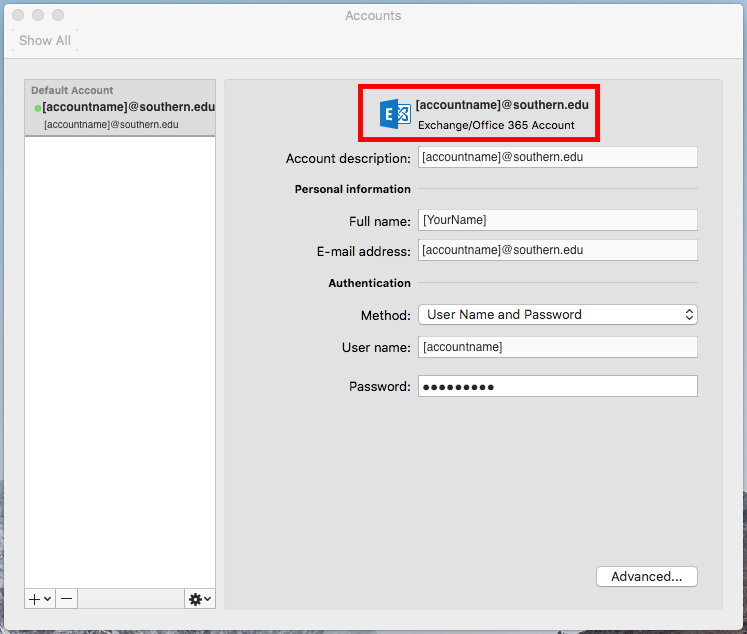The image size is (747, 634).
Task: Close the Accounts window
Action: (x=17, y=16)
